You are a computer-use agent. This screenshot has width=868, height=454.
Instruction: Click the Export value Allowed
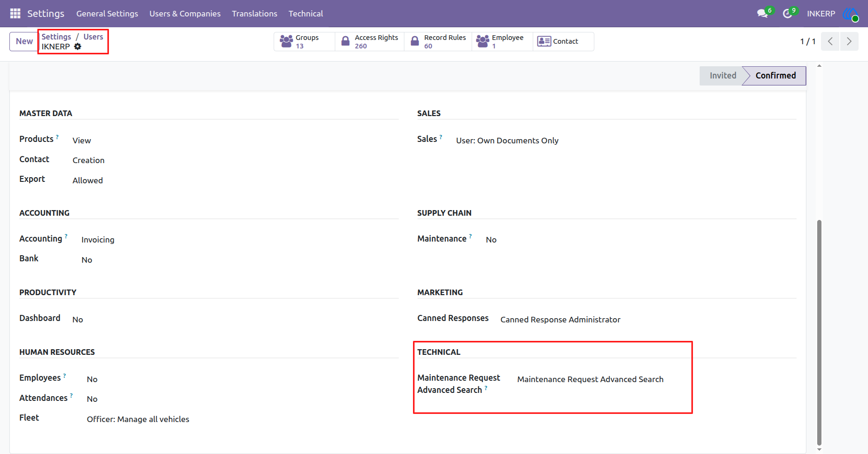click(87, 180)
